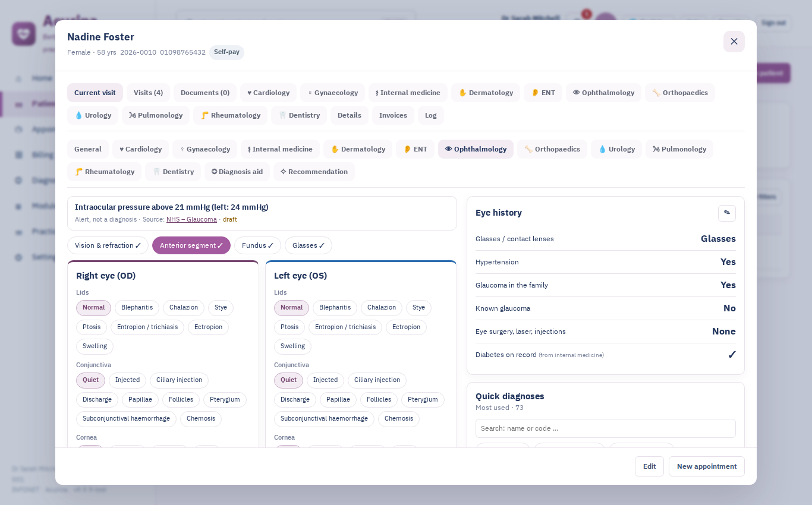Image resolution: width=812 pixels, height=505 pixels.
Task: Select Injected conjunctiva for the right eye
Action: [127, 380]
